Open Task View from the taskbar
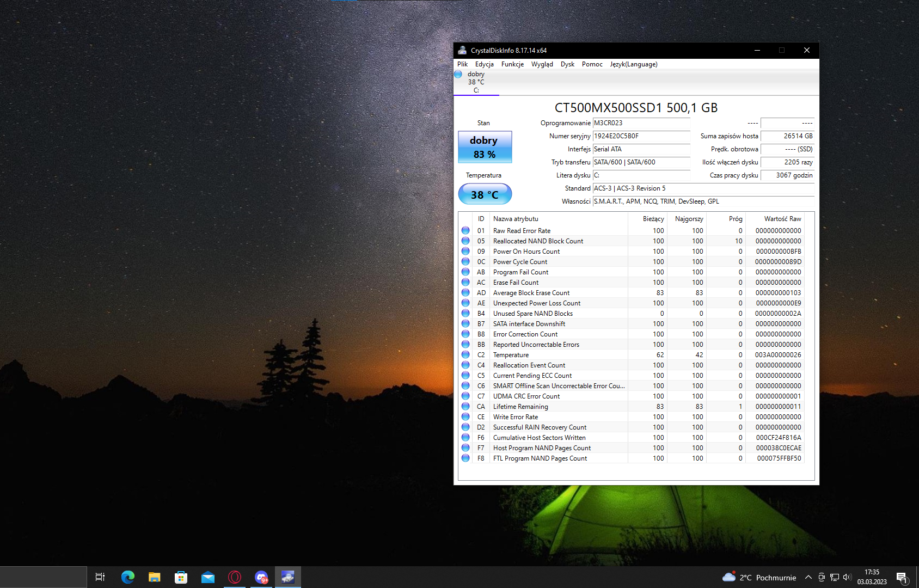919x588 pixels. [100, 577]
